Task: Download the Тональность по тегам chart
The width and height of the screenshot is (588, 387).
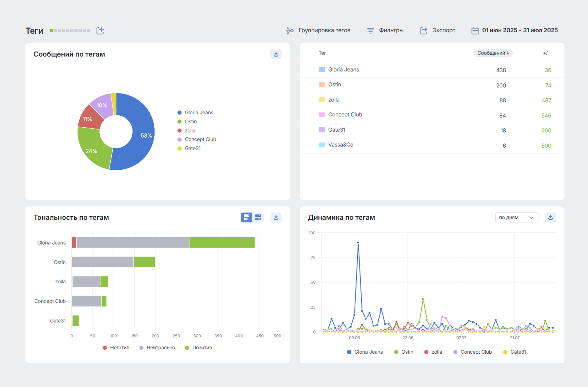Action: click(x=276, y=217)
